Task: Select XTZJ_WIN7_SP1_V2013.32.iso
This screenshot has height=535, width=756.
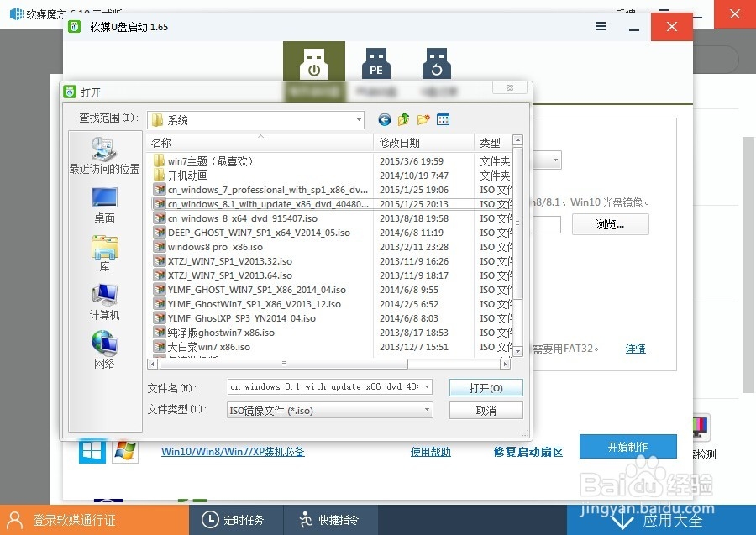Action: 229,261
